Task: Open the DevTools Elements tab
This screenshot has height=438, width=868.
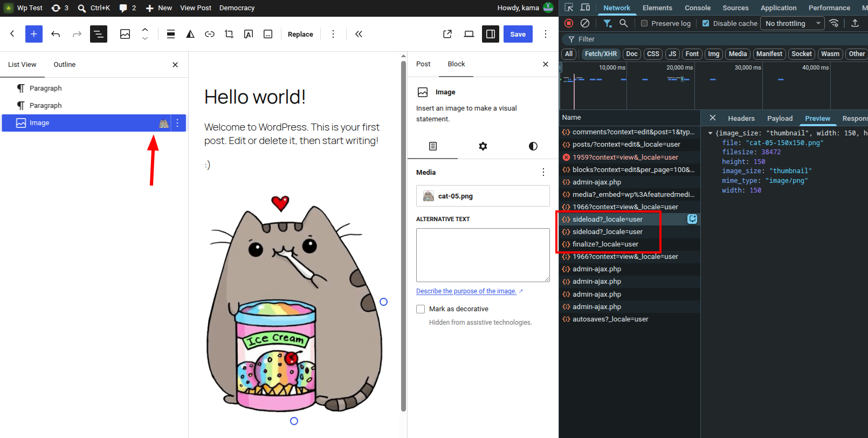Action: pos(657,8)
